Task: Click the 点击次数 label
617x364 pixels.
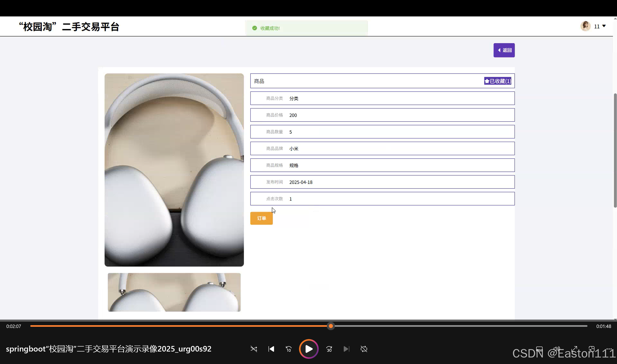Action: (x=274, y=199)
